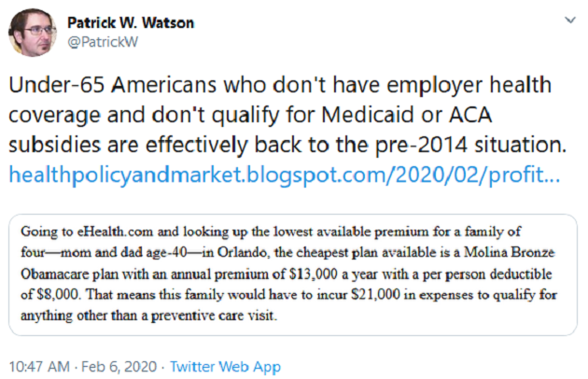Open the Twitter Web App source link
The height and width of the screenshot is (379, 588).
[225, 366]
